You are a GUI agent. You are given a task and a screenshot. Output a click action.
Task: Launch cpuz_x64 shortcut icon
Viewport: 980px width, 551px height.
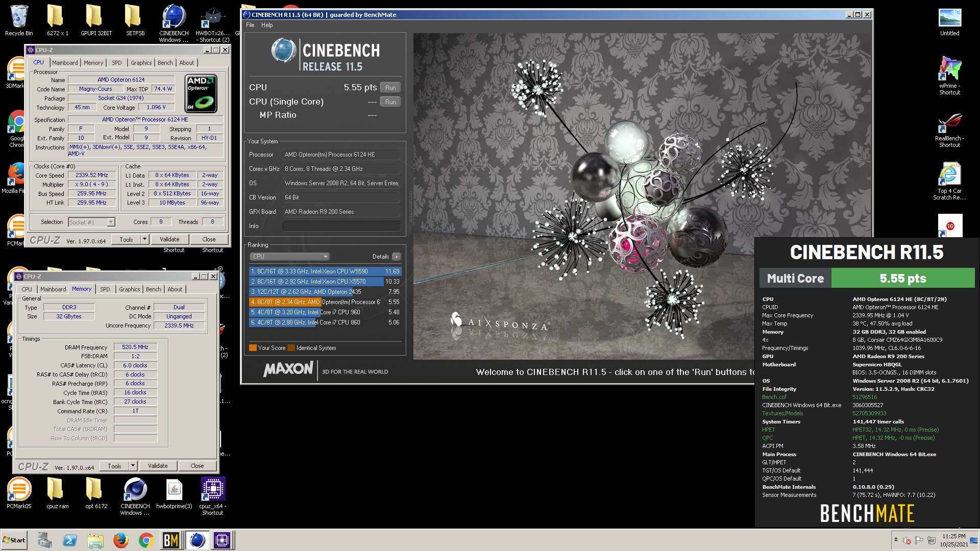[213, 496]
